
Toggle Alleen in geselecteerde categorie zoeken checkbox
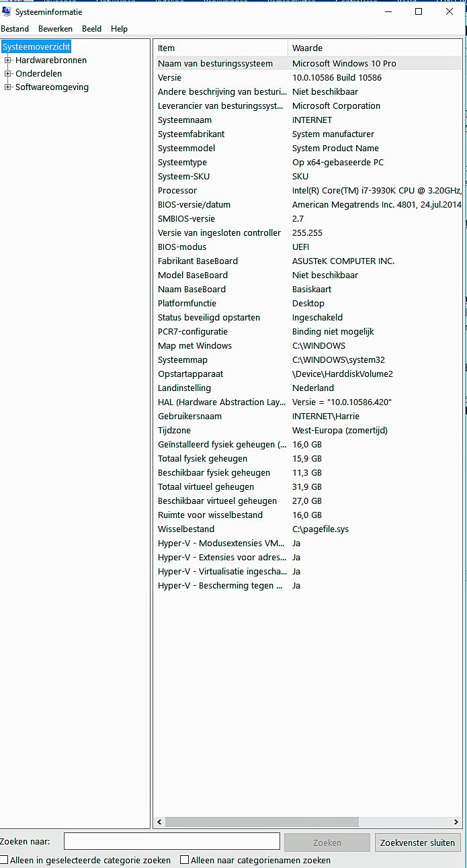(4, 860)
